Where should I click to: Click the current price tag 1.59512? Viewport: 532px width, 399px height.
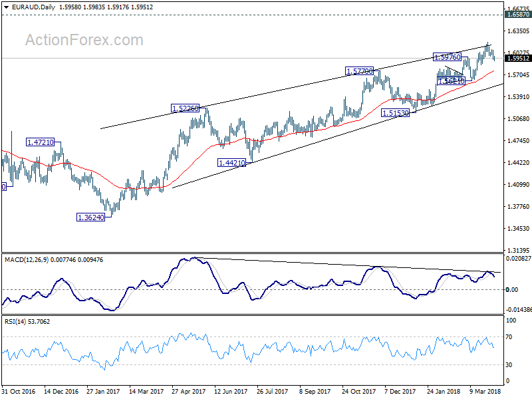pyautogui.click(x=518, y=59)
